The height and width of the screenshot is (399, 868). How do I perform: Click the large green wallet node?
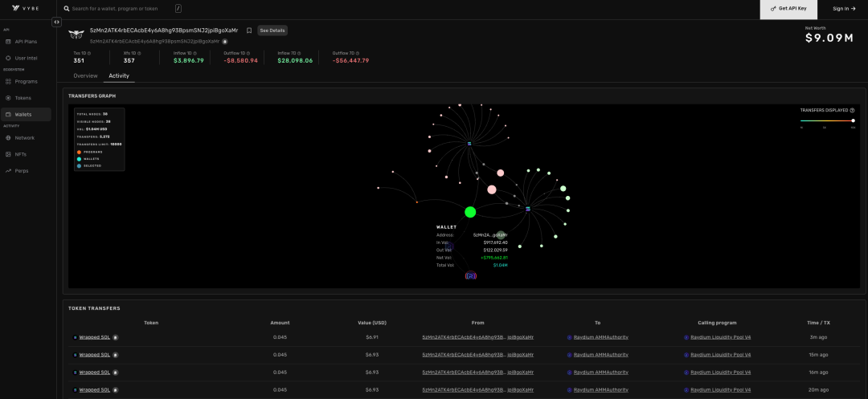point(470,212)
